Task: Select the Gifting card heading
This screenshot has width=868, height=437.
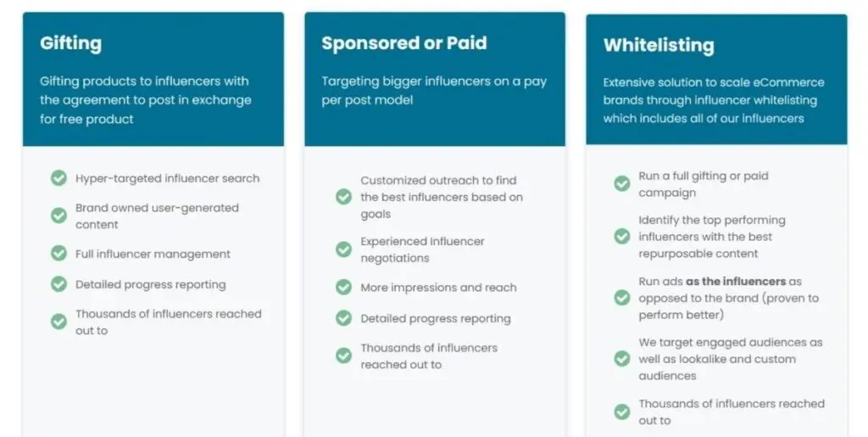Action: (x=71, y=43)
